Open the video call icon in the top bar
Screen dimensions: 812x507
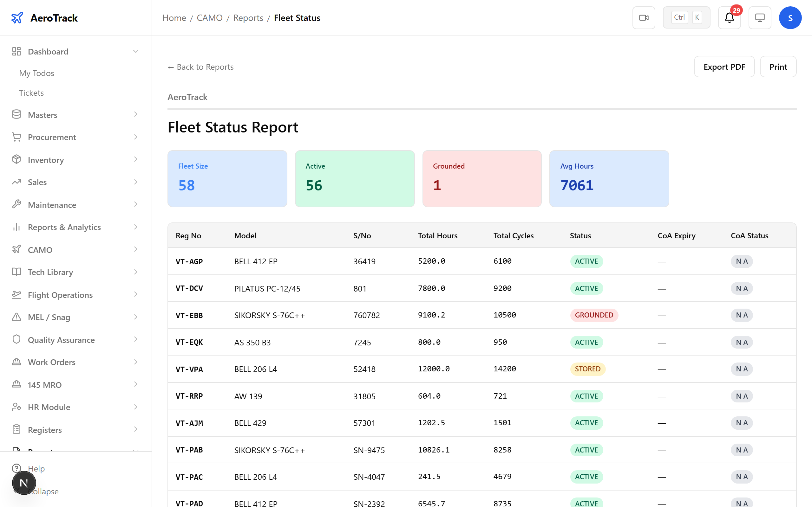[x=644, y=17]
